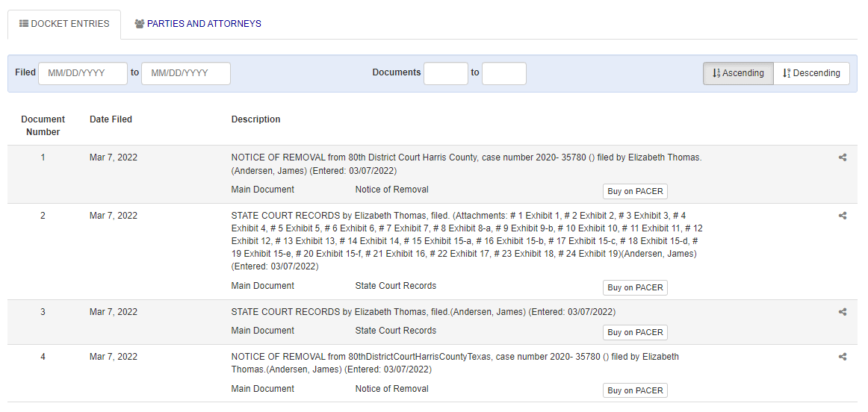Focus the Filed start date field
868x412 pixels.
point(83,73)
